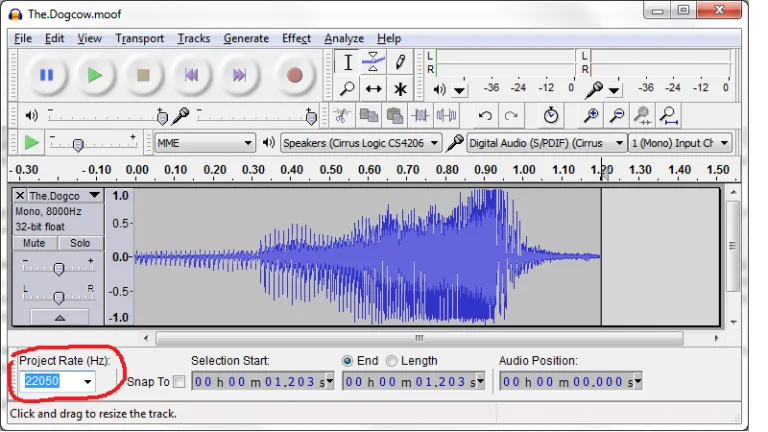
Task: Open the Transport menu
Action: (140, 38)
